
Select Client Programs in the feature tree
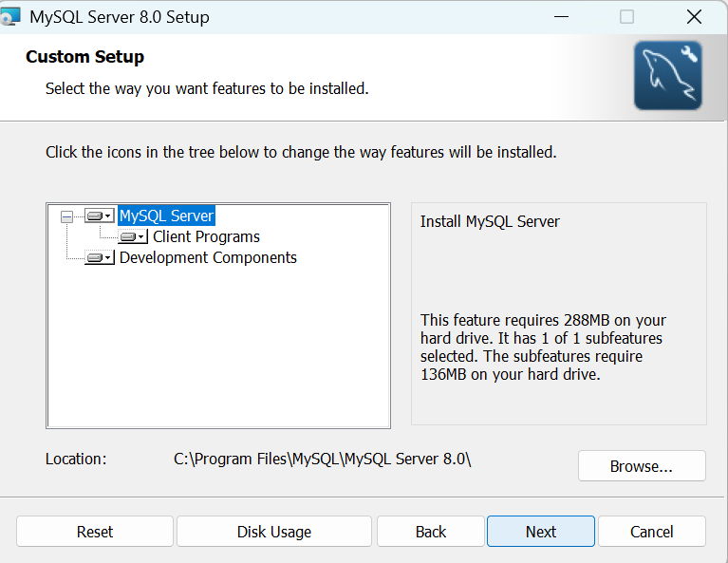tap(206, 237)
